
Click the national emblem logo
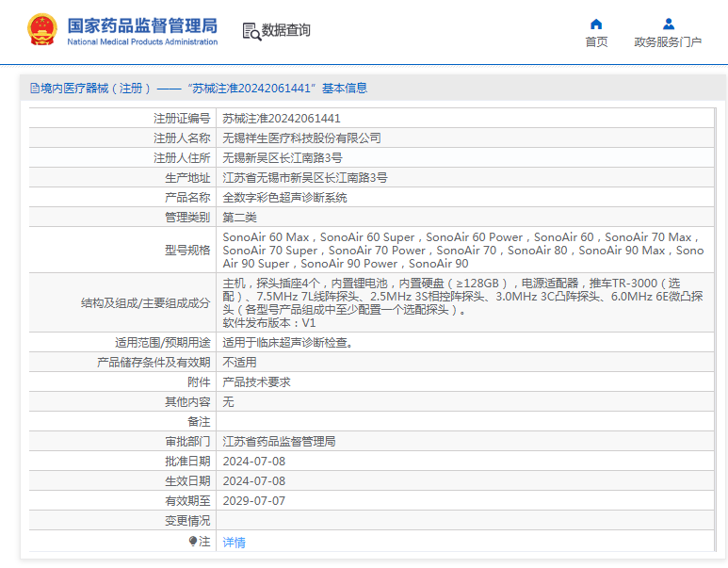pyautogui.click(x=41, y=30)
